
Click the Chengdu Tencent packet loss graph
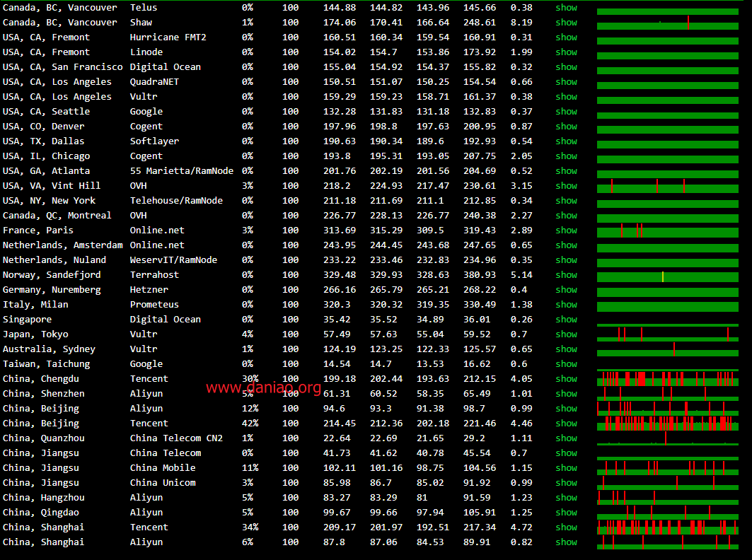pyautogui.click(x=668, y=379)
